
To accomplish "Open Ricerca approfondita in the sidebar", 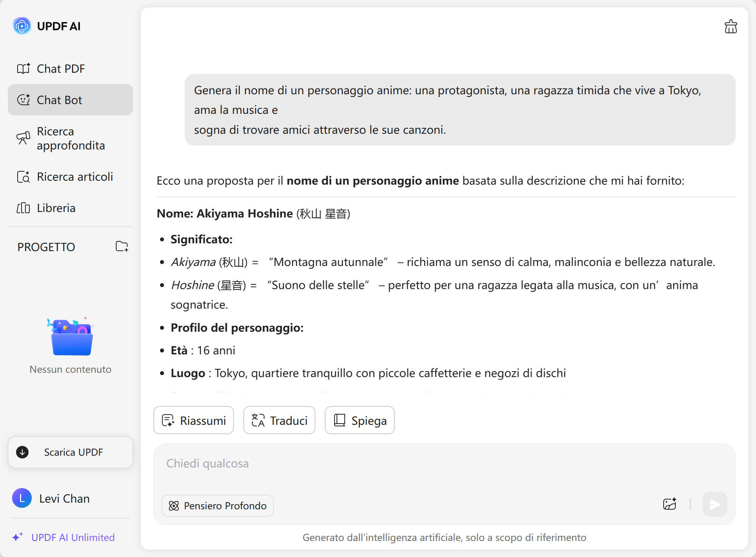I will point(70,138).
